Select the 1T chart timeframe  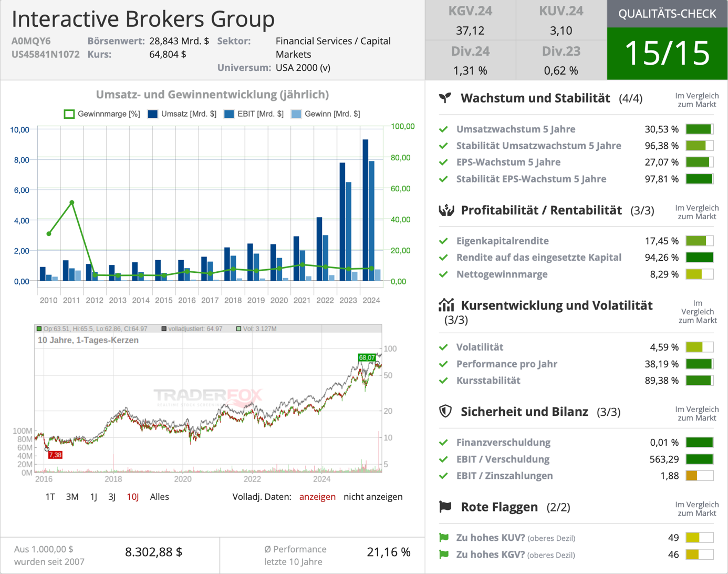[x=50, y=497]
